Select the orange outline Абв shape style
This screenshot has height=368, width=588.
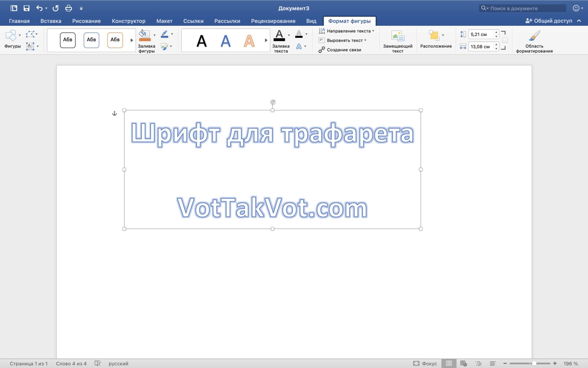coord(115,40)
